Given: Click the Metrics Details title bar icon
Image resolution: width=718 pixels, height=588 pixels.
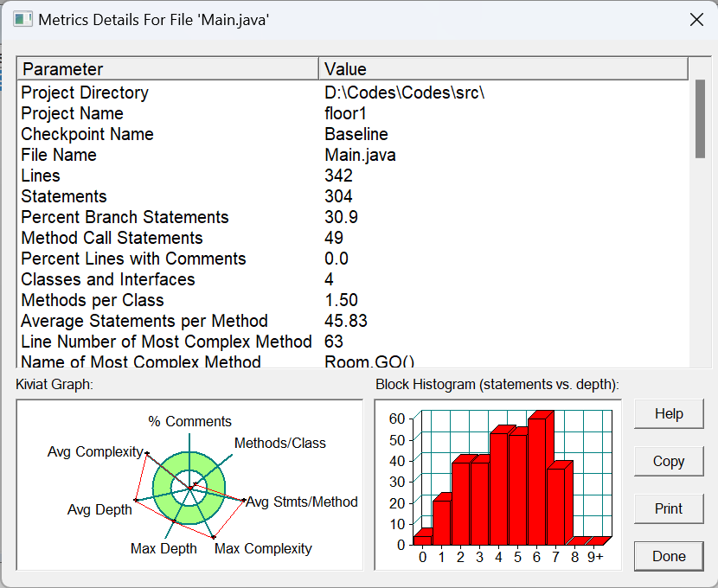Looking at the screenshot, I should (22, 20).
